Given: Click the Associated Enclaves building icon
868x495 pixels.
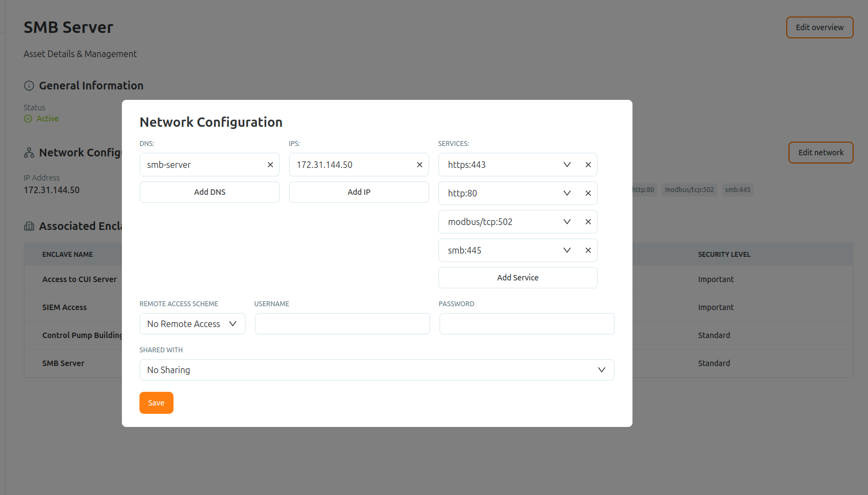Looking at the screenshot, I should click(x=29, y=226).
